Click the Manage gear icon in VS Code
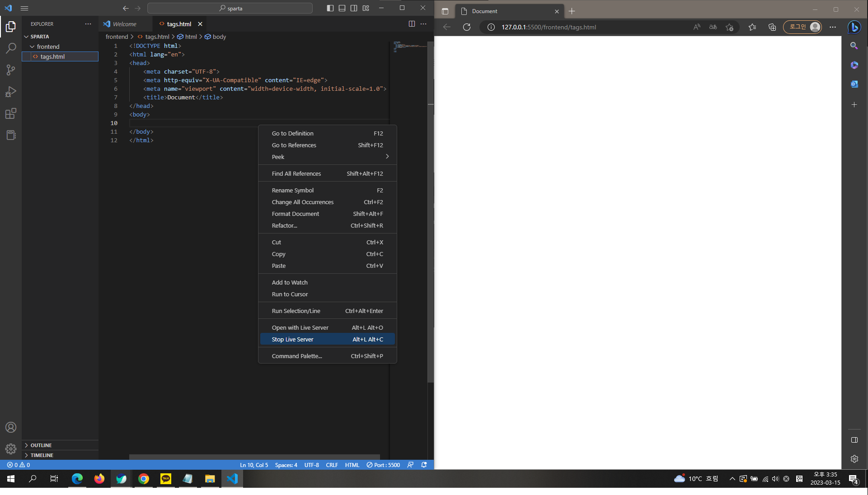The image size is (868, 495). (x=11, y=449)
